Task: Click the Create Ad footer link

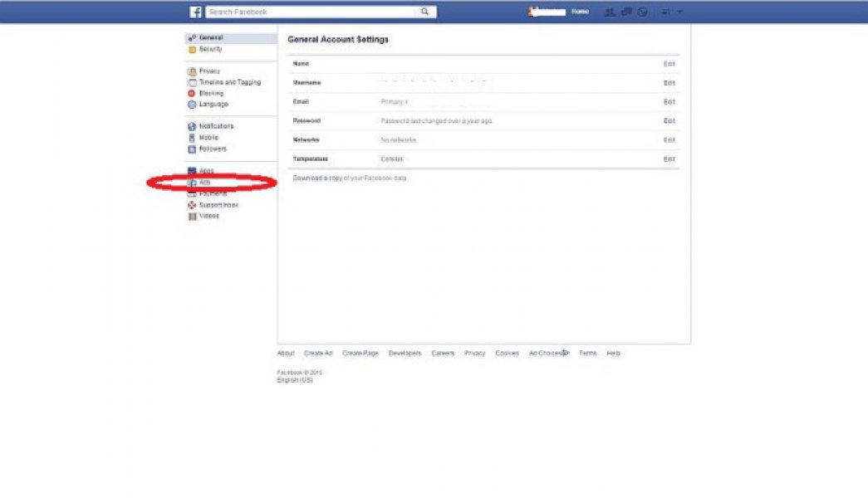Action: click(318, 353)
